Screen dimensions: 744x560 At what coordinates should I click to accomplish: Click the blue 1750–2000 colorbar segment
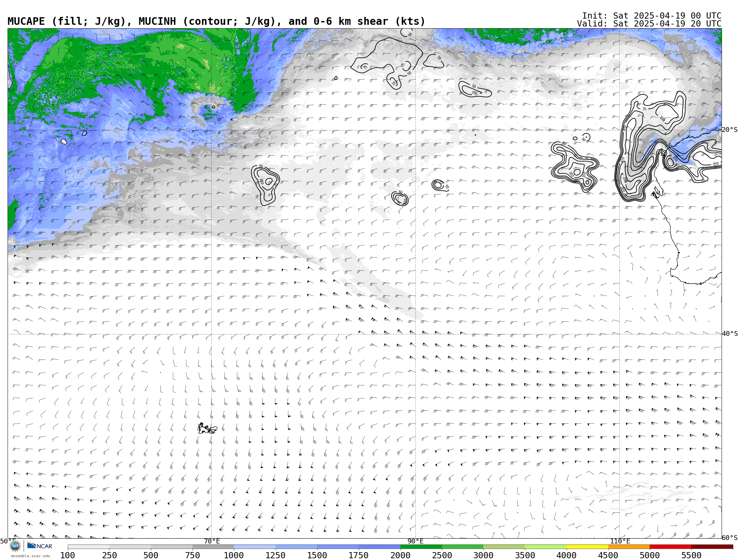point(379,547)
